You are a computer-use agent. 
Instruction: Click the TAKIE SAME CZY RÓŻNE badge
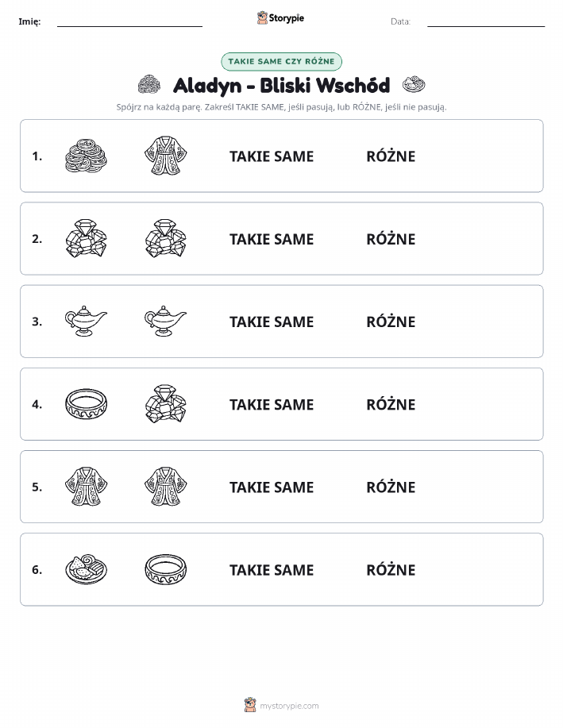tap(281, 61)
